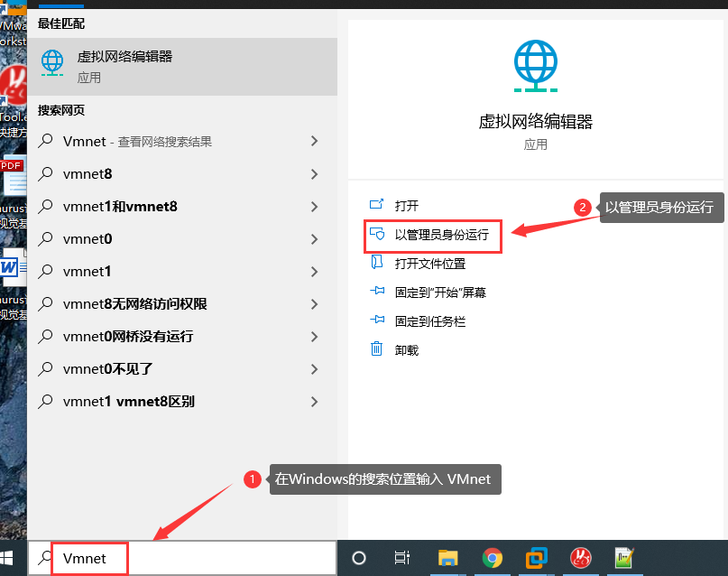Expand the vmnet1 vmnet8区别 chevron
728x576 pixels.
pos(314,402)
